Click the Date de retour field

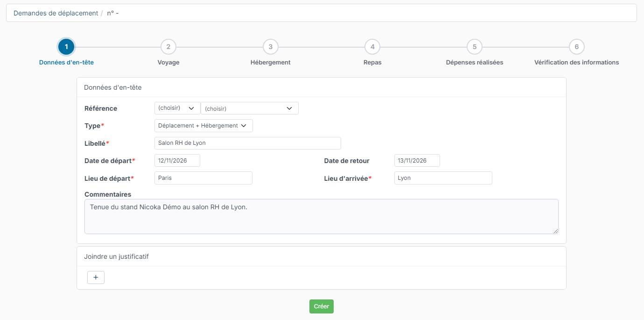point(417,161)
